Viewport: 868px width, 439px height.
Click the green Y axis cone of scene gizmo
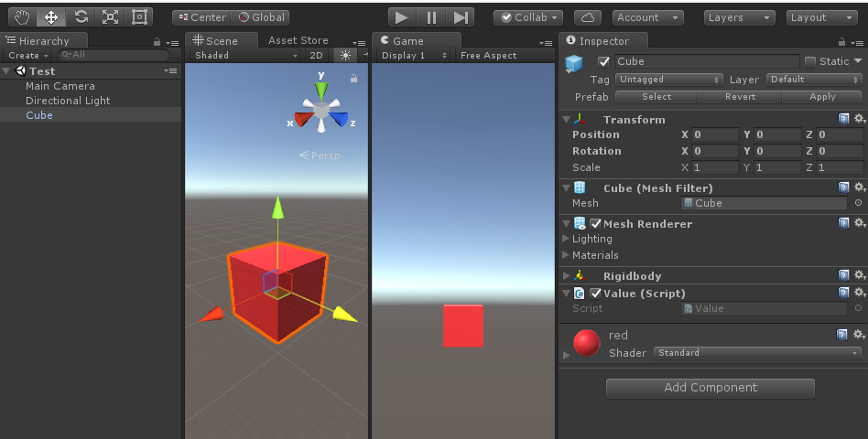pos(321,90)
